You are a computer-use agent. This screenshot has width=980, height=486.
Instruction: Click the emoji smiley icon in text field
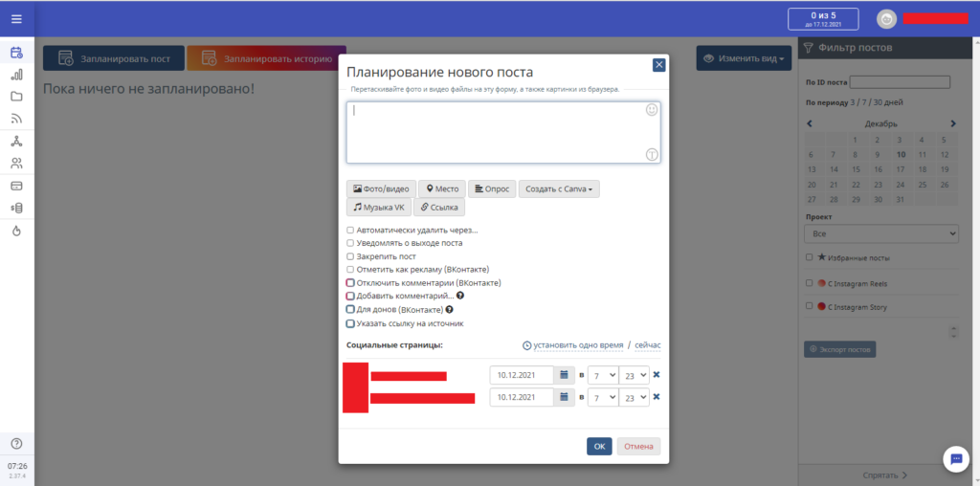click(652, 111)
